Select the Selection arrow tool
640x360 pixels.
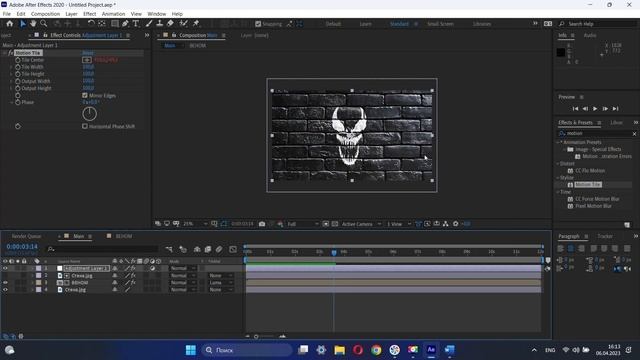click(23, 24)
